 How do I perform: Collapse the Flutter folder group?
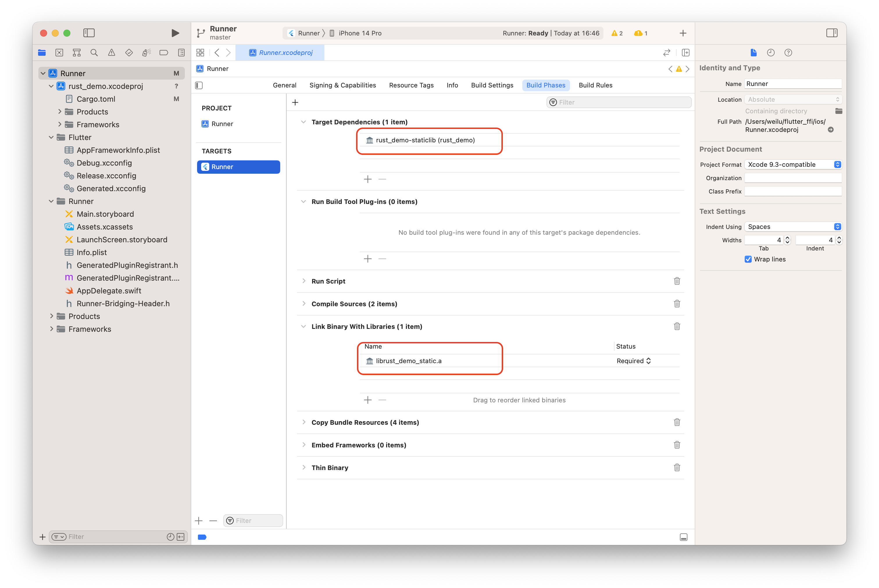tap(51, 137)
